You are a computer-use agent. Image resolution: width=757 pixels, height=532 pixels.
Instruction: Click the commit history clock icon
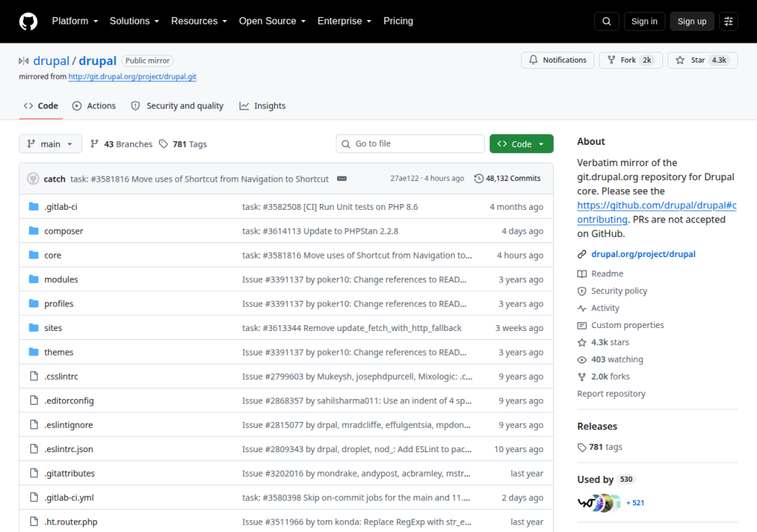point(478,179)
